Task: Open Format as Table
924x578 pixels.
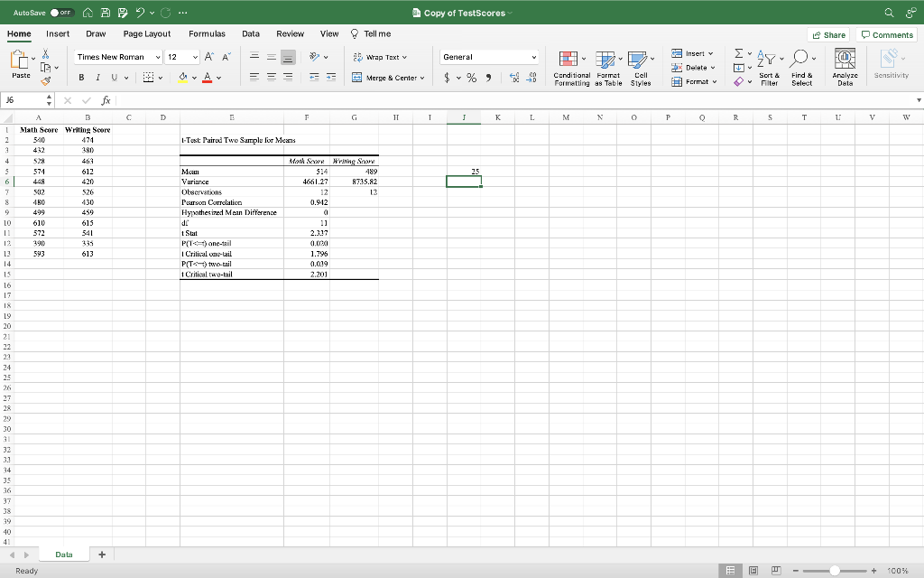Action: (x=608, y=69)
